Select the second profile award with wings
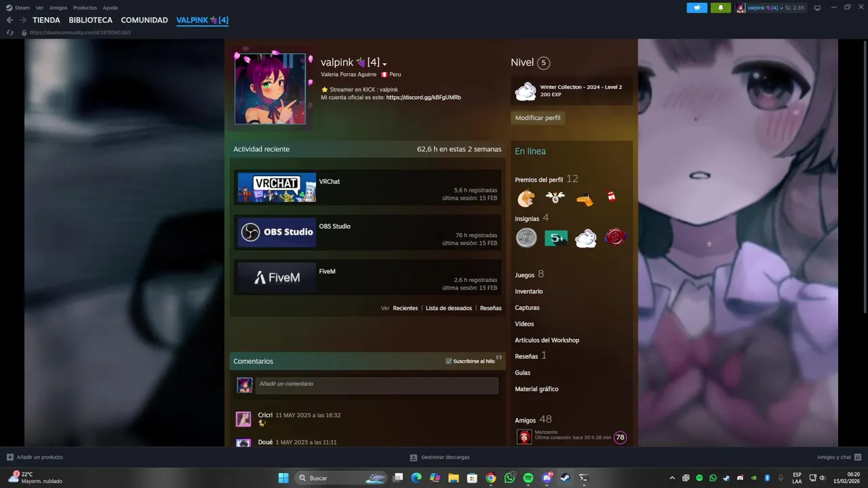This screenshot has height=488, width=868. [x=555, y=197]
